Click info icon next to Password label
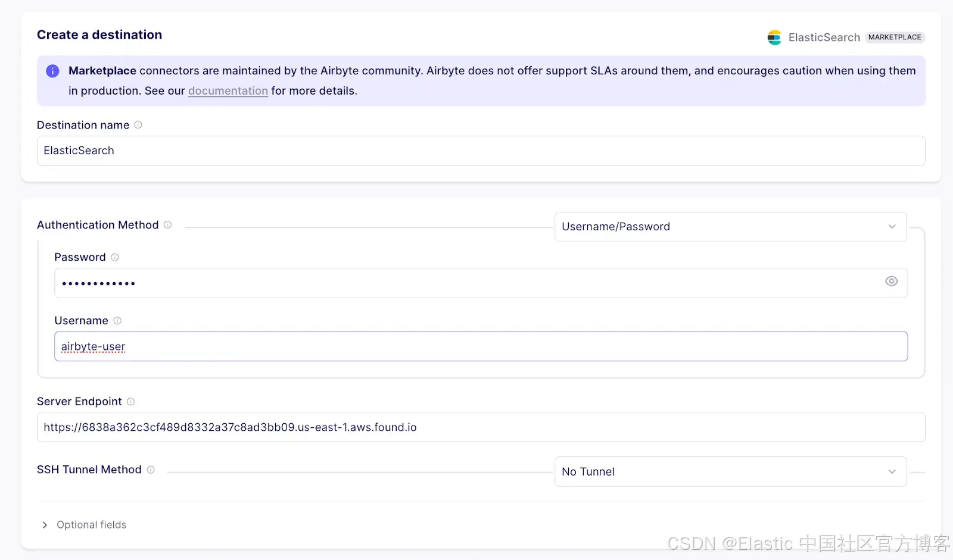The height and width of the screenshot is (560, 953). 115,257
